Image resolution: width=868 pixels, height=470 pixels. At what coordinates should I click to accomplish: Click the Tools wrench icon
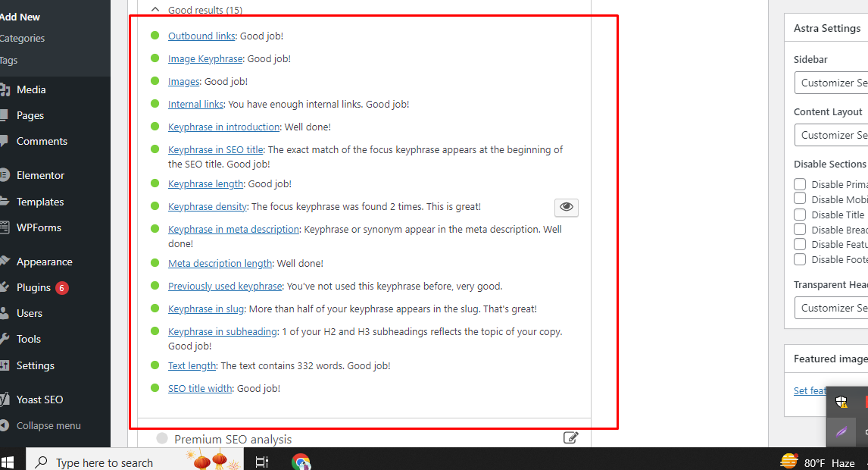[x=5, y=339]
